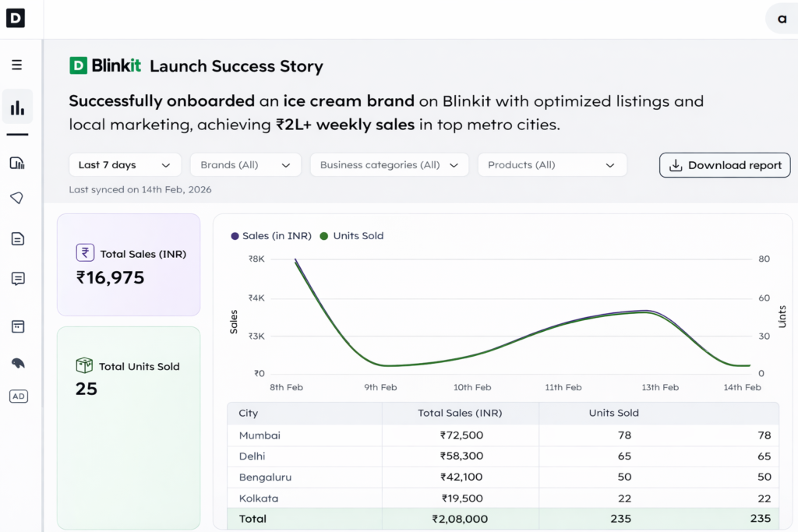
Task: Click the Total Sales (INR) column header
Action: 460,413
